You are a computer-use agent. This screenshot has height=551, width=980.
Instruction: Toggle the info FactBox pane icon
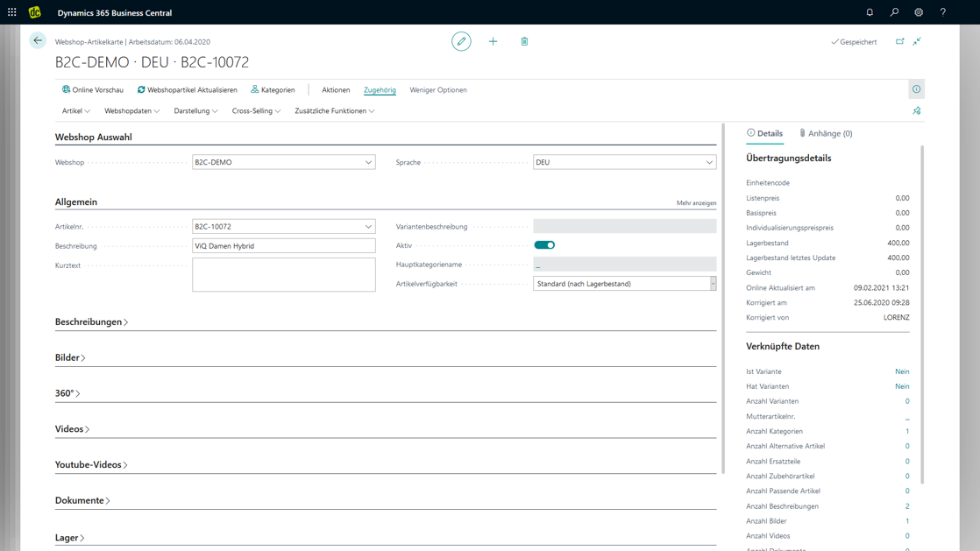(x=916, y=89)
